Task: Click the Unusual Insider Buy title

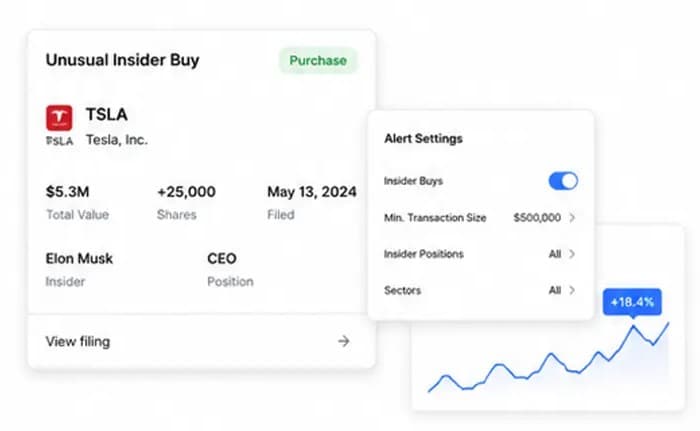Action: click(122, 60)
